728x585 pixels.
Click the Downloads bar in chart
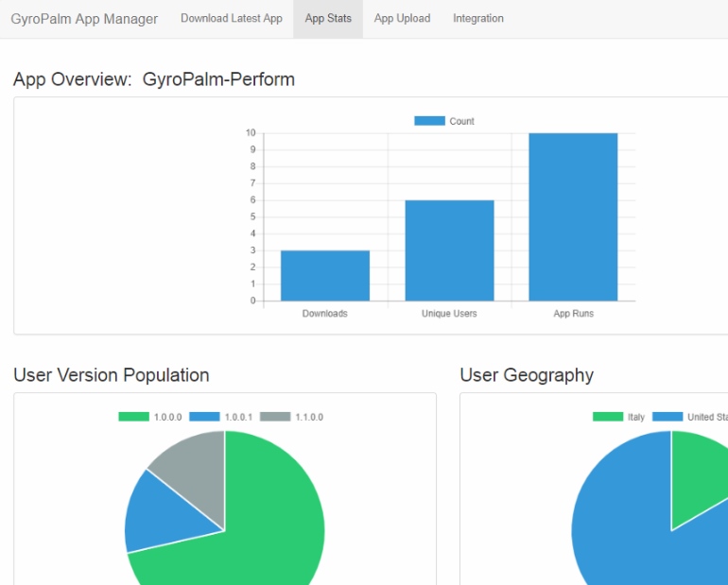pos(324,276)
